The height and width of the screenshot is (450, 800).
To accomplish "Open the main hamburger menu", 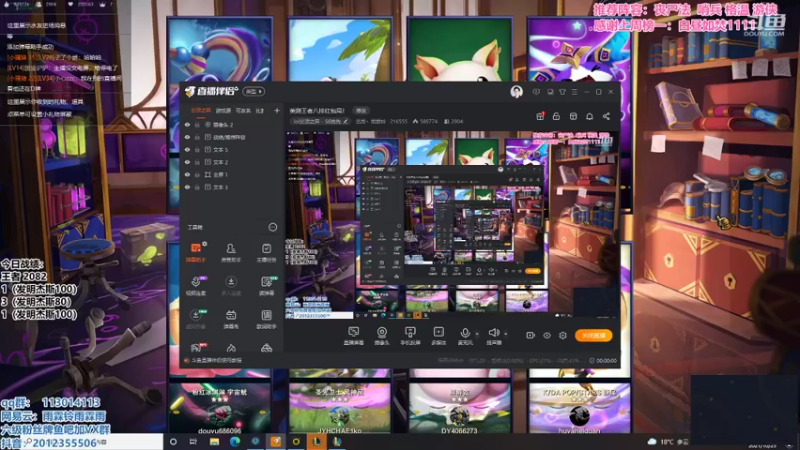I will tap(574, 92).
